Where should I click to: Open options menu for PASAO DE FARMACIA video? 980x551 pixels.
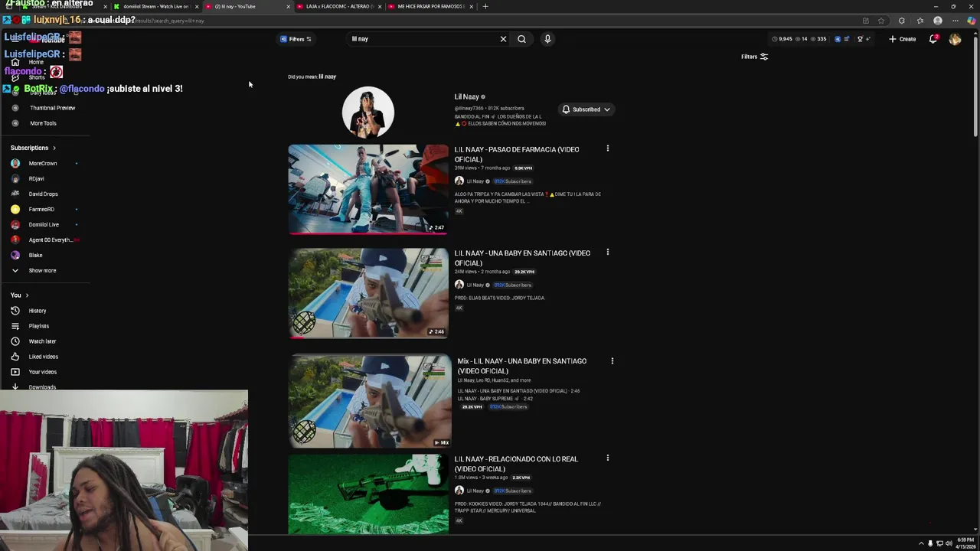point(608,148)
